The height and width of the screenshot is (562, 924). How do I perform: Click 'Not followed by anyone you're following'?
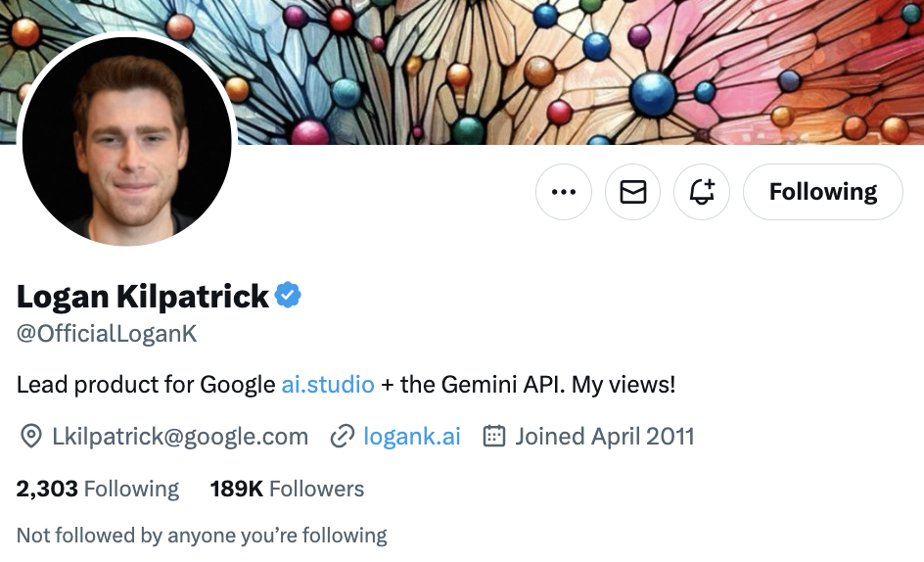(202, 536)
